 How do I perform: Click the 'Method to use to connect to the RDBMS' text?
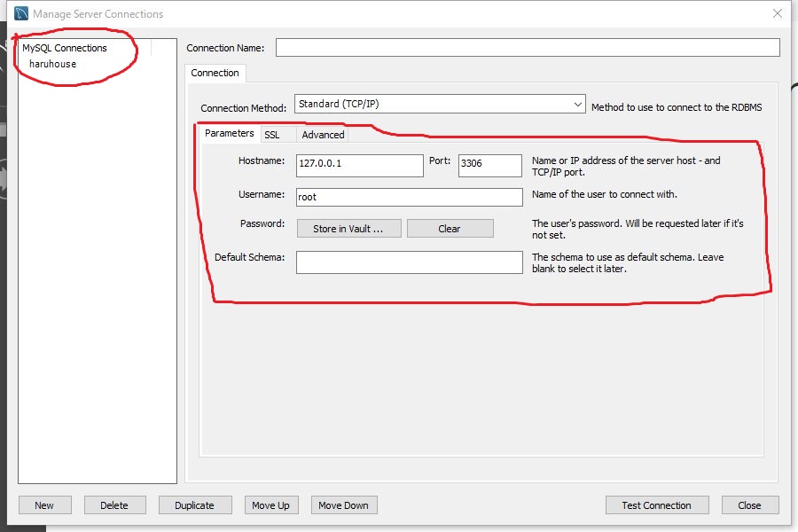coord(677,107)
